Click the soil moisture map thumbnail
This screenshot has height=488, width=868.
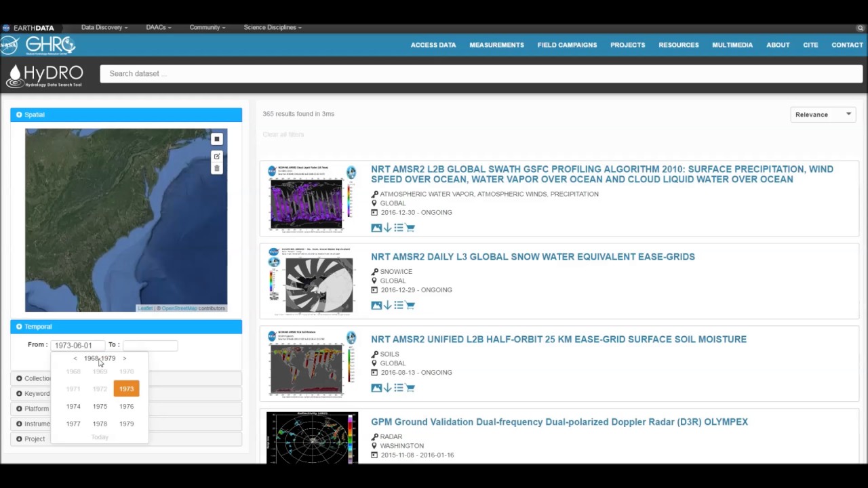312,363
